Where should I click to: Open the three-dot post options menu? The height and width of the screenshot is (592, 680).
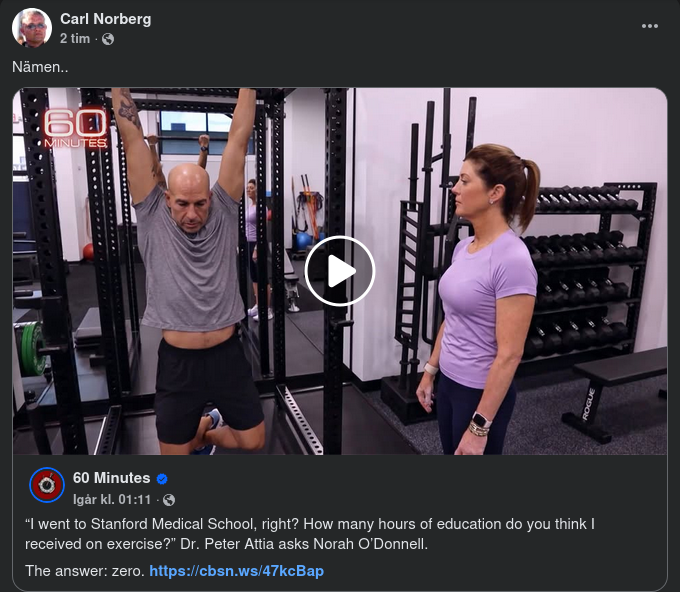(650, 26)
